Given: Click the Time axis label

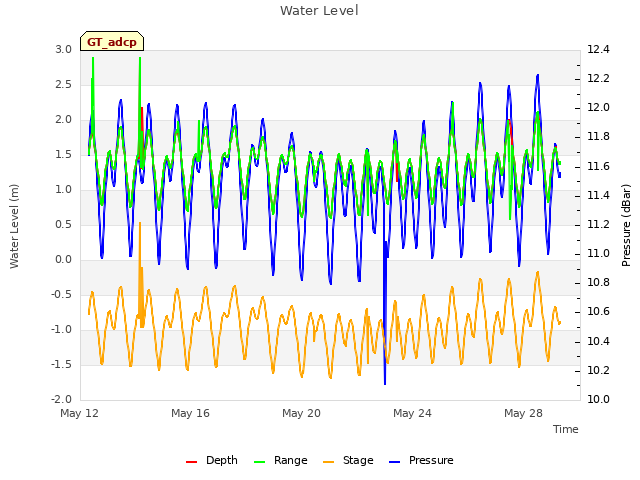Looking at the screenshot, I should click(x=566, y=429).
